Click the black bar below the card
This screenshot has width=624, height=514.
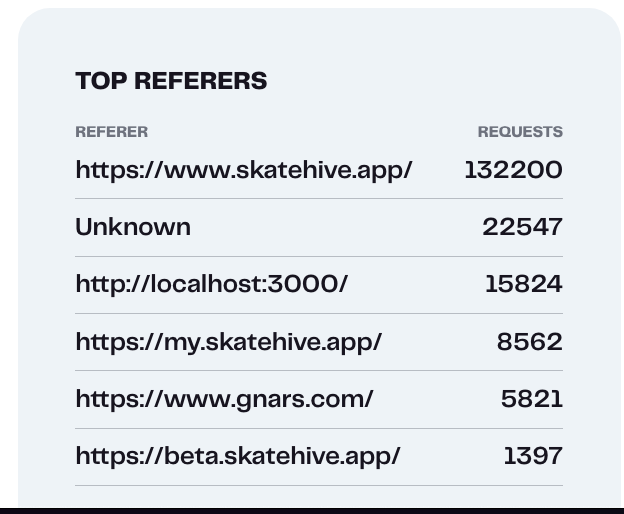(x=312, y=510)
